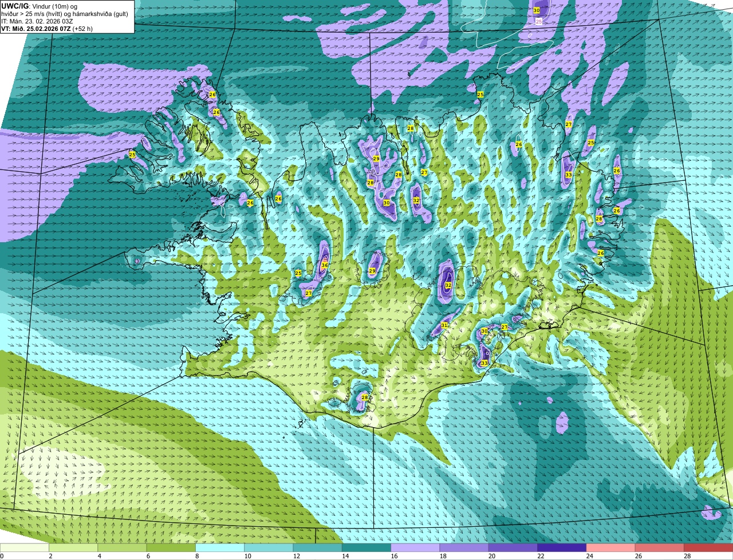733x560 pixels.
Task: Choose the legend swatch between 12 and 14
Action: [318, 547]
